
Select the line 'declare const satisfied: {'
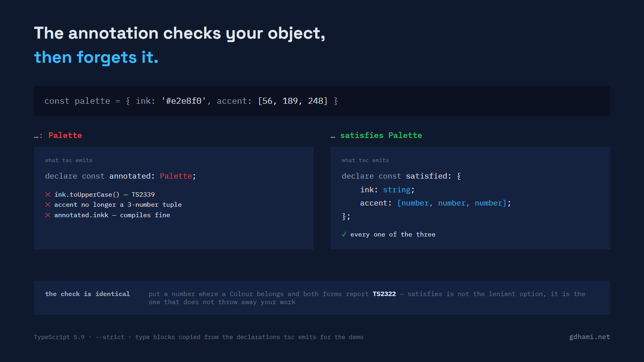[x=401, y=176]
